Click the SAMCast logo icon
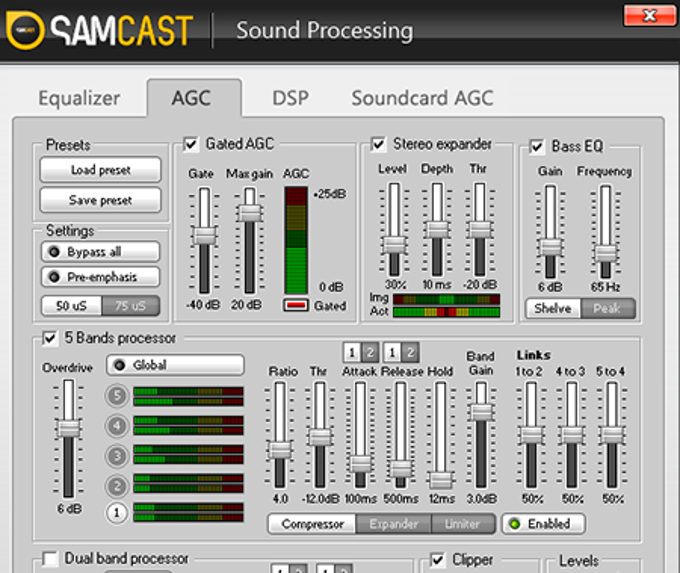Viewport: 680px width, 573px height. (25, 30)
